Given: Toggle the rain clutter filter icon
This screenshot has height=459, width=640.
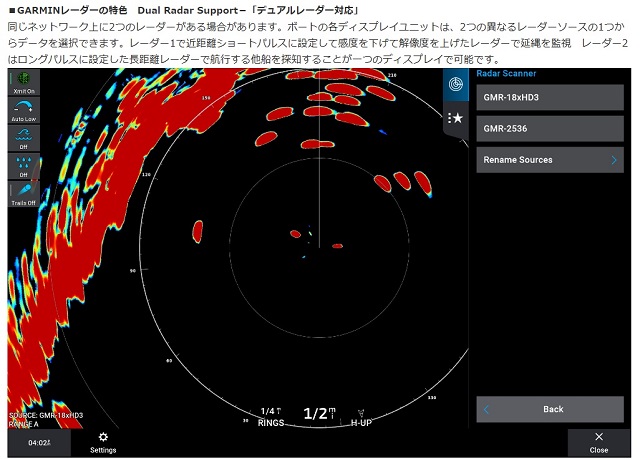Looking at the screenshot, I should point(23,165).
